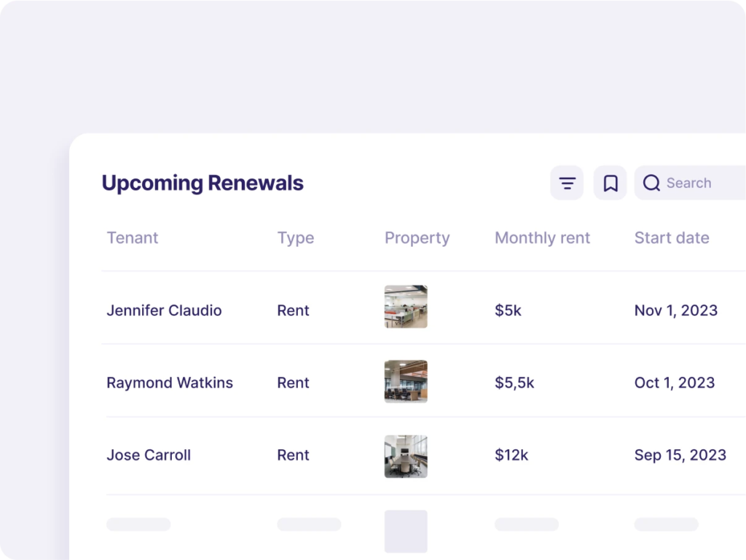The image size is (746, 560).
Task: Click the Oct 1, 2023 start date
Action: pos(674,383)
